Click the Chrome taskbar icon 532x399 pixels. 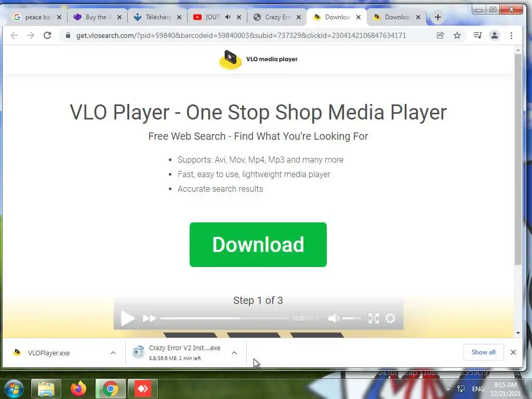click(x=111, y=389)
